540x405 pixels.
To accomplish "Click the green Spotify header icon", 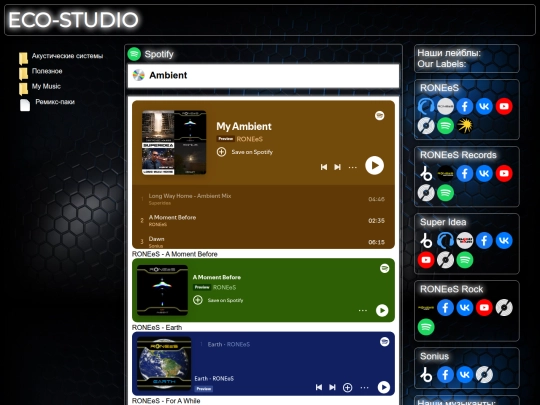I will [134, 54].
